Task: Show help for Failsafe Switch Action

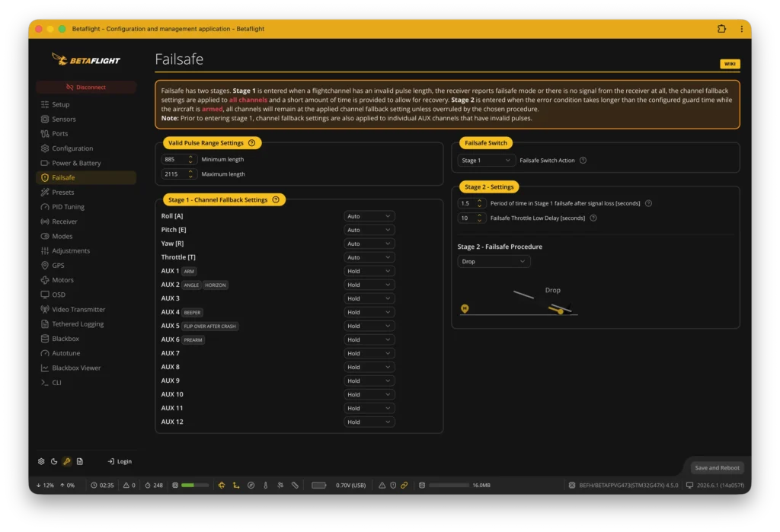Action: (x=583, y=160)
